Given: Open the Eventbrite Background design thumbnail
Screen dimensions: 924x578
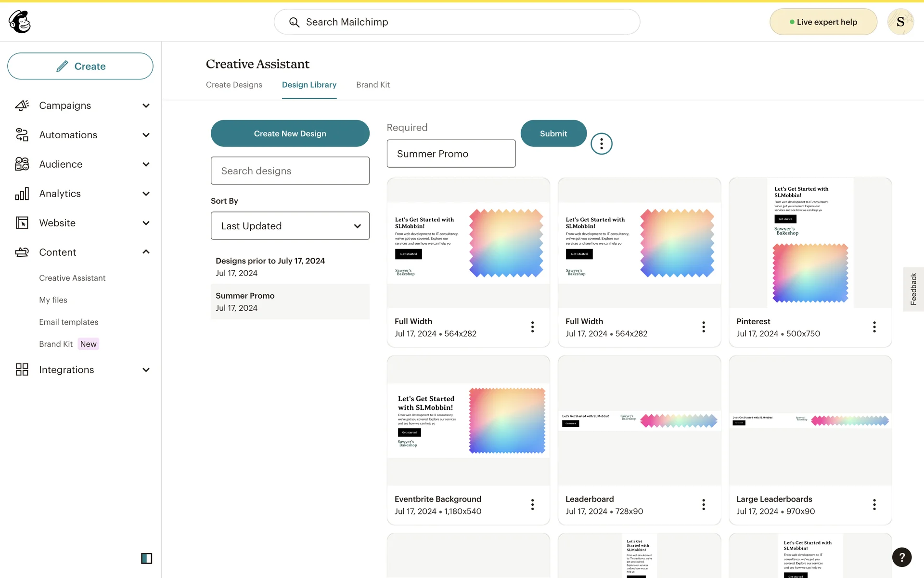Looking at the screenshot, I should (x=468, y=420).
